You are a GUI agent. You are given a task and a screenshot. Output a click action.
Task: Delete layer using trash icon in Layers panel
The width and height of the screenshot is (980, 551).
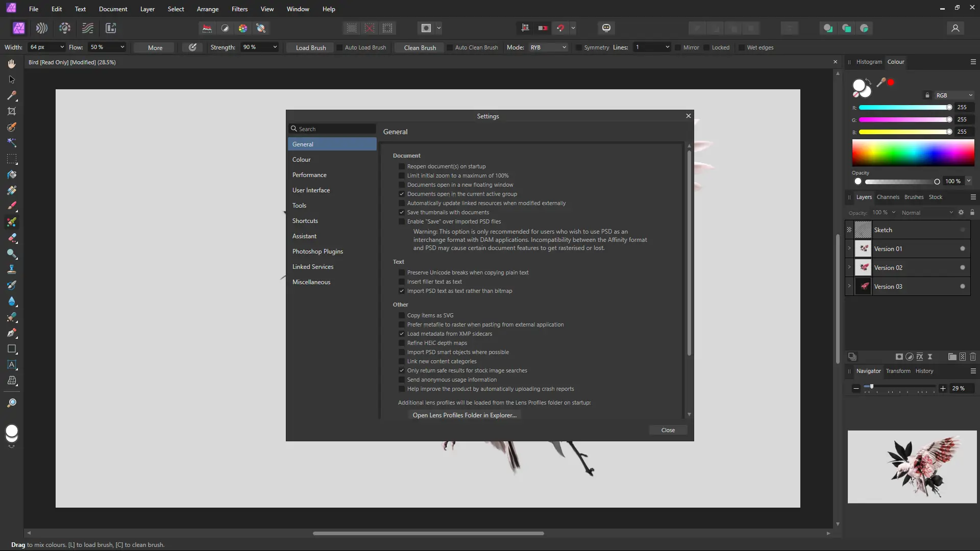(973, 357)
